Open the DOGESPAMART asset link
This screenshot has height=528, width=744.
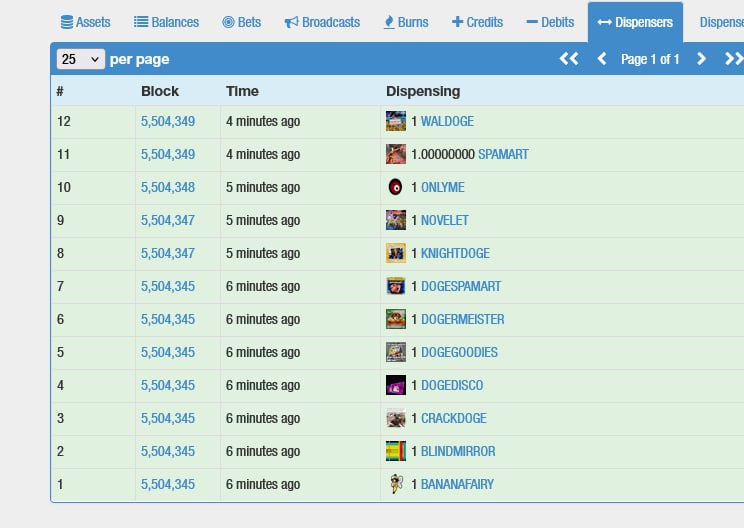click(461, 286)
